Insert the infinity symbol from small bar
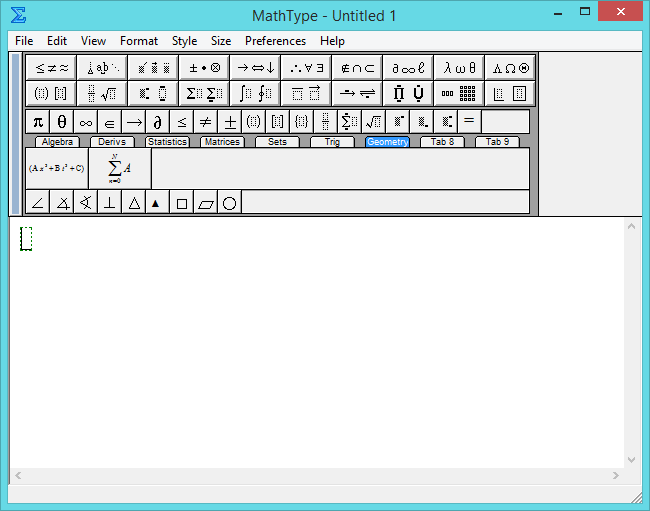Screen dimensions: 650x511 click(86, 122)
